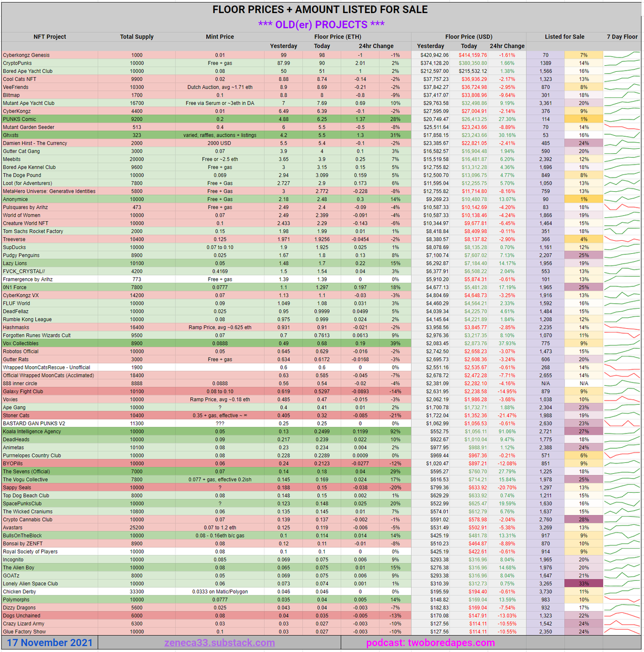
Task: Click the Avastars total supply '25200'
Action: click(137, 527)
